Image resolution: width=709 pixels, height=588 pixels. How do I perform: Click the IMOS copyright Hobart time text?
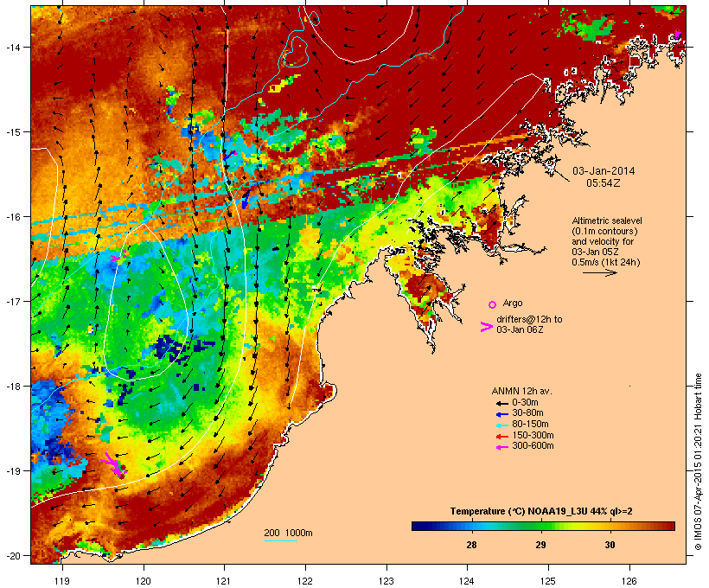coord(698,462)
